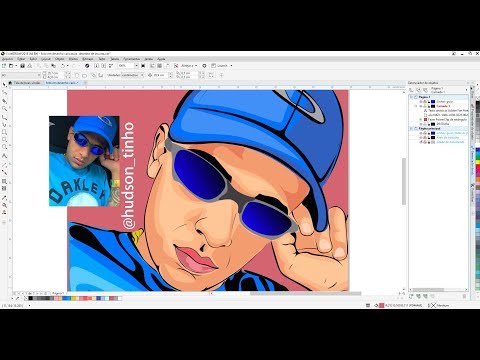Image resolution: width=480 pixels, height=360 pixels.
Task: Toggle guidelines display in the toolbar
Action: [x=167, y=66]
